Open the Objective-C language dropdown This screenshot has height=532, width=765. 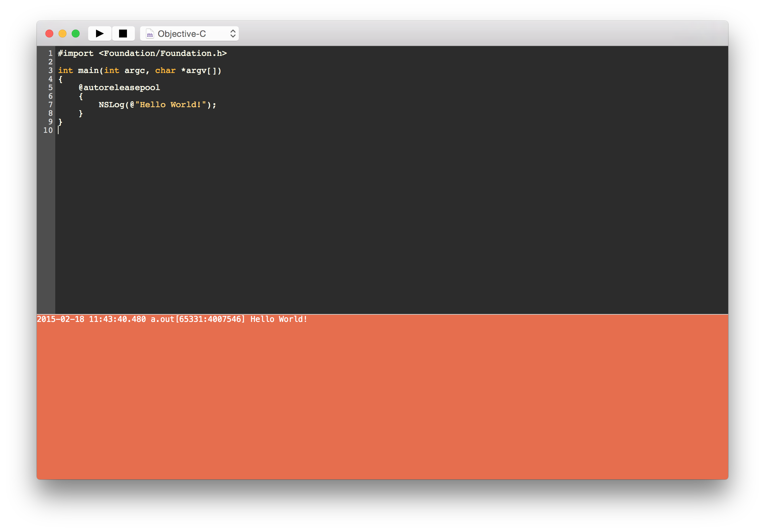coord(182,34)
